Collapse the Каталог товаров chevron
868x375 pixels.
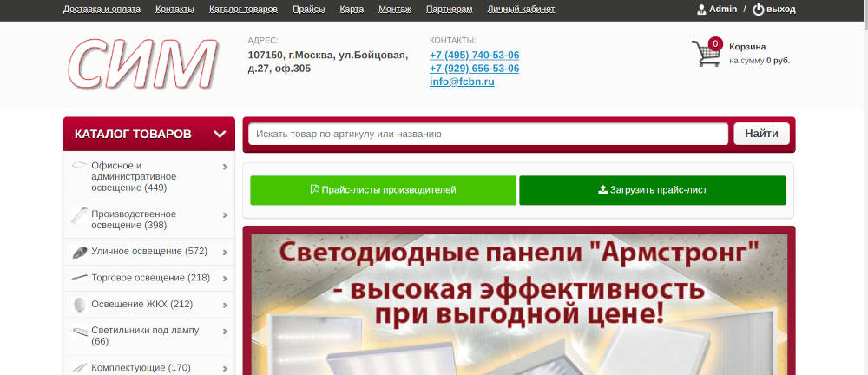[220, 134]
